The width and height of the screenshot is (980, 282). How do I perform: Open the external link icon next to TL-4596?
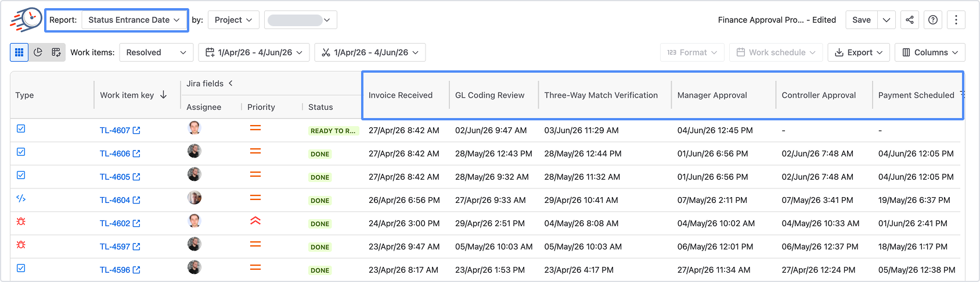136,270
